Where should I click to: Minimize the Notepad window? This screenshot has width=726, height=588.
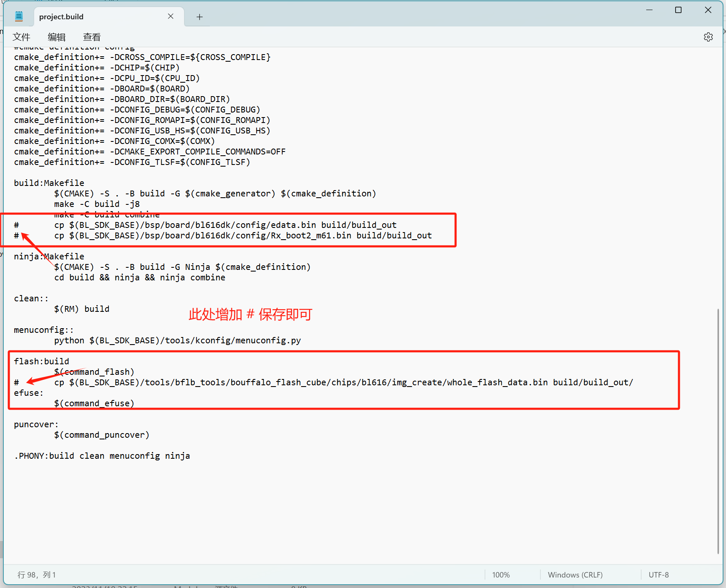[x=649, y=10]
